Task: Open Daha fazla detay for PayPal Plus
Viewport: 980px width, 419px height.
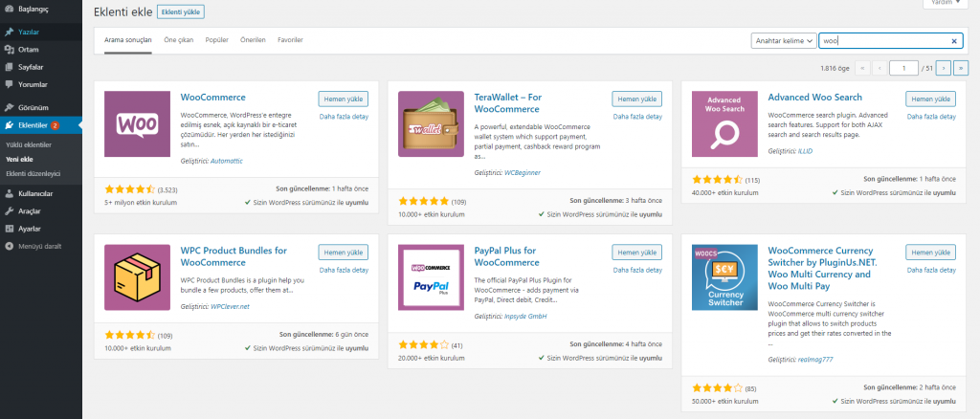Action: pos(637,270)
